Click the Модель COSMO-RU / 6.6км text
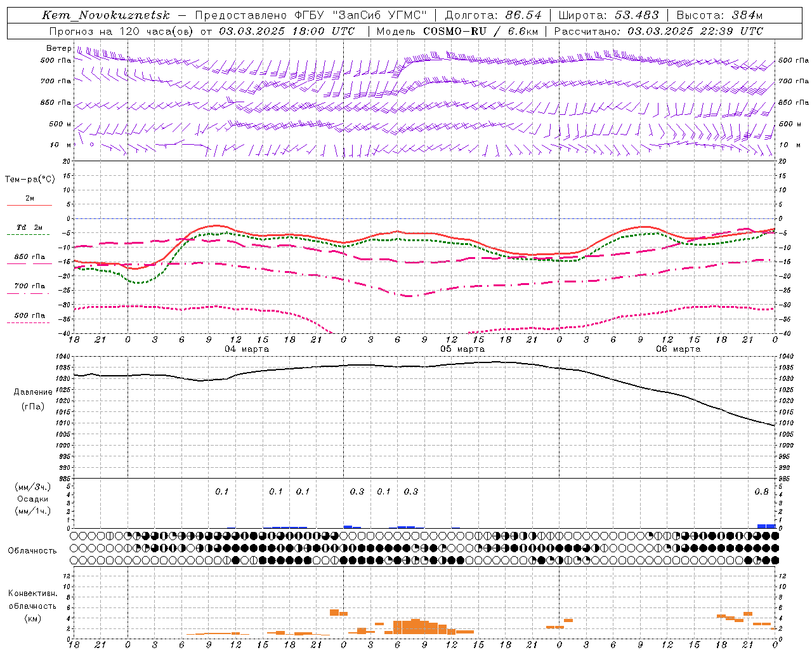 pos(457,31)
